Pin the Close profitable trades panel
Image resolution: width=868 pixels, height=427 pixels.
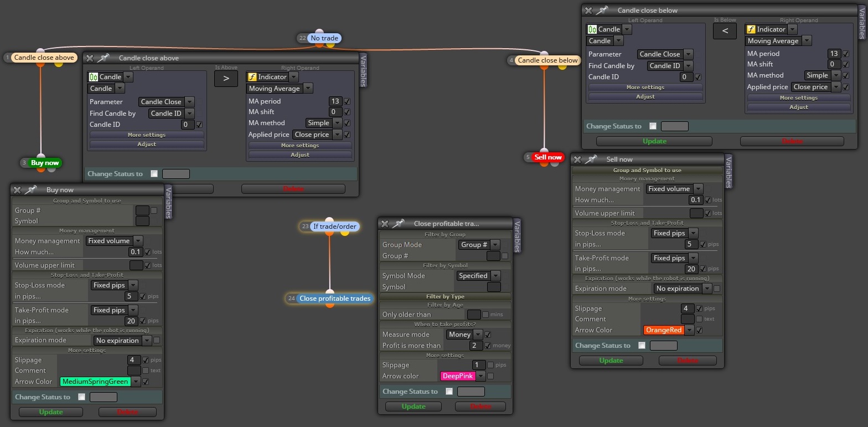pos(398,223)
